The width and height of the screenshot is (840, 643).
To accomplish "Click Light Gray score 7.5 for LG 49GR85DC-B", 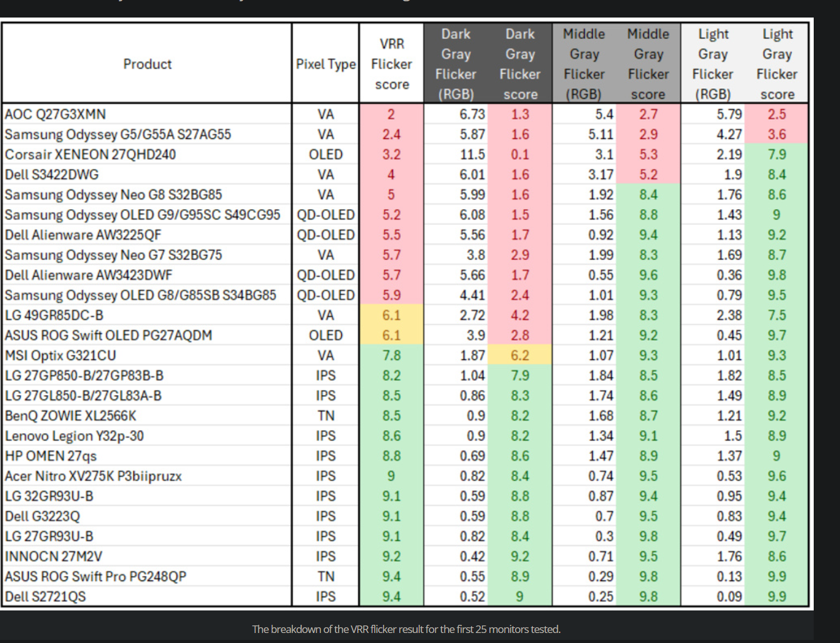I will click(777, 316).
